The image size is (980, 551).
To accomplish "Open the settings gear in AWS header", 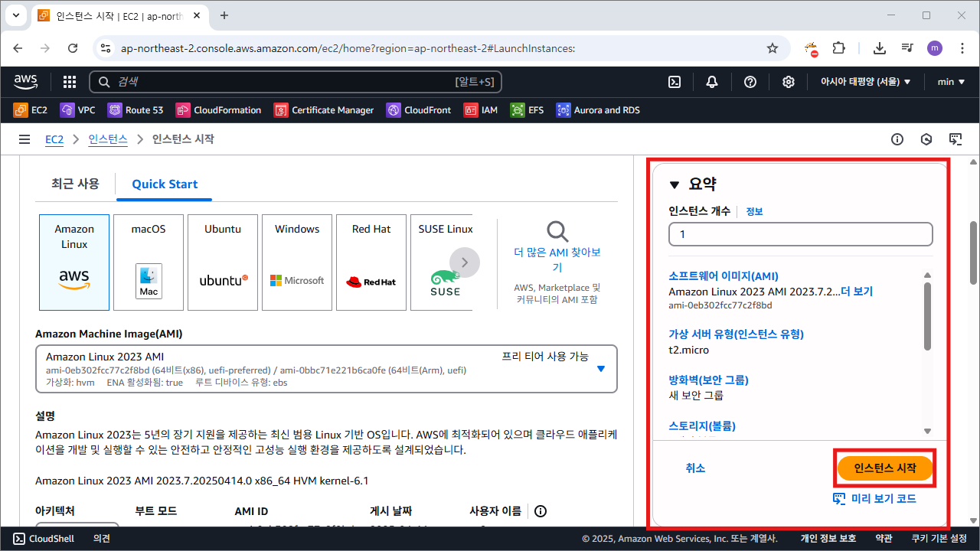I will [789, 82].
